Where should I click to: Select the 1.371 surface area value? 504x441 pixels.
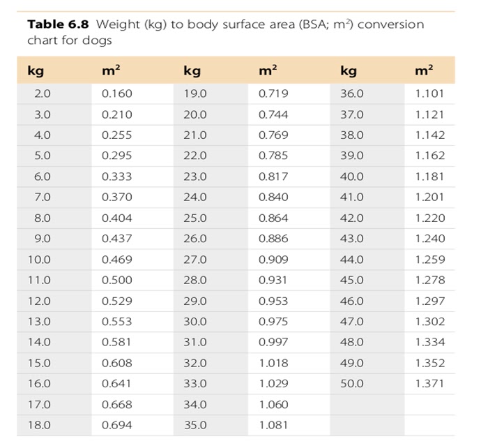click(429, 384)
